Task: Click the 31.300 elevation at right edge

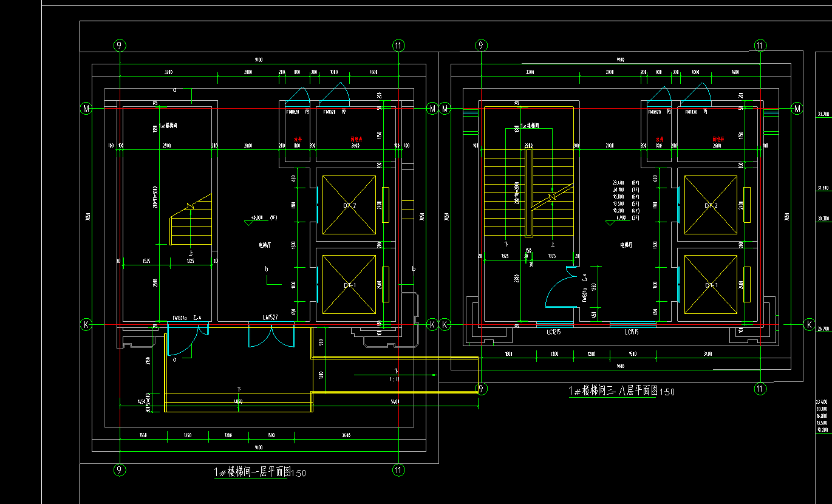Action: click(x=823, y=188)
